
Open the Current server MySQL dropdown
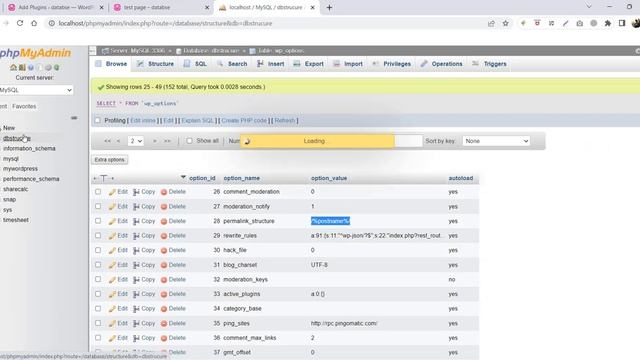36,90
